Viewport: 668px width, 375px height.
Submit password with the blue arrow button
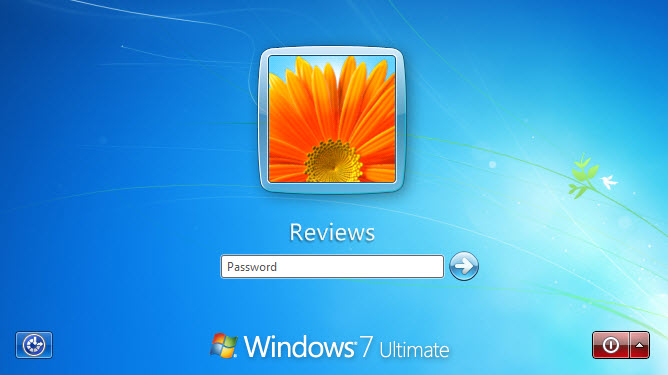(464, 266)
